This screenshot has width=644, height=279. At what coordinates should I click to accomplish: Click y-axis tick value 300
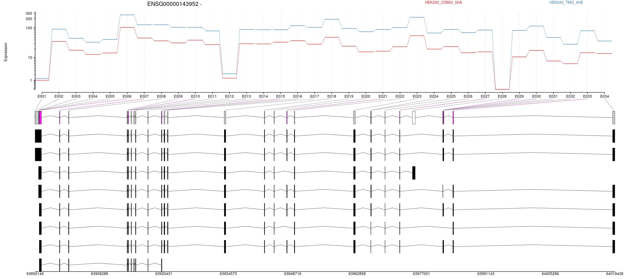(x=29, y=13)
